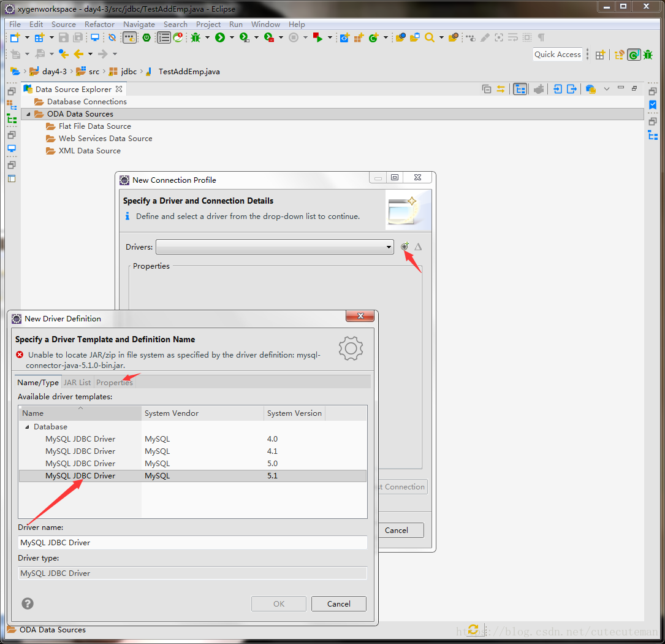Open the Navigate menu

[139, 24]
